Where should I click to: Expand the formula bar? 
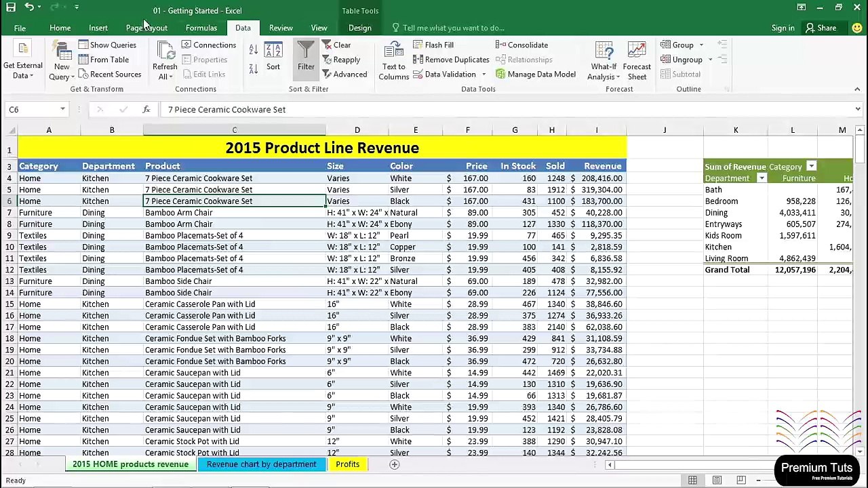pyautogui.click(x=858, y=109)
